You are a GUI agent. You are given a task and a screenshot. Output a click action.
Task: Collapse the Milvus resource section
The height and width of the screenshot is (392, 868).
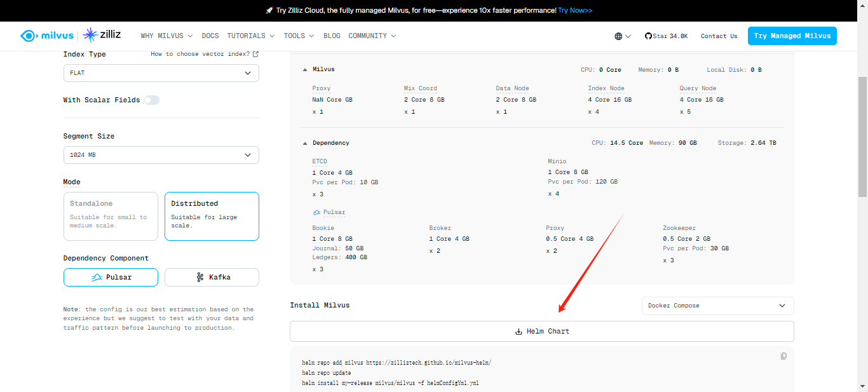[305, 69]
